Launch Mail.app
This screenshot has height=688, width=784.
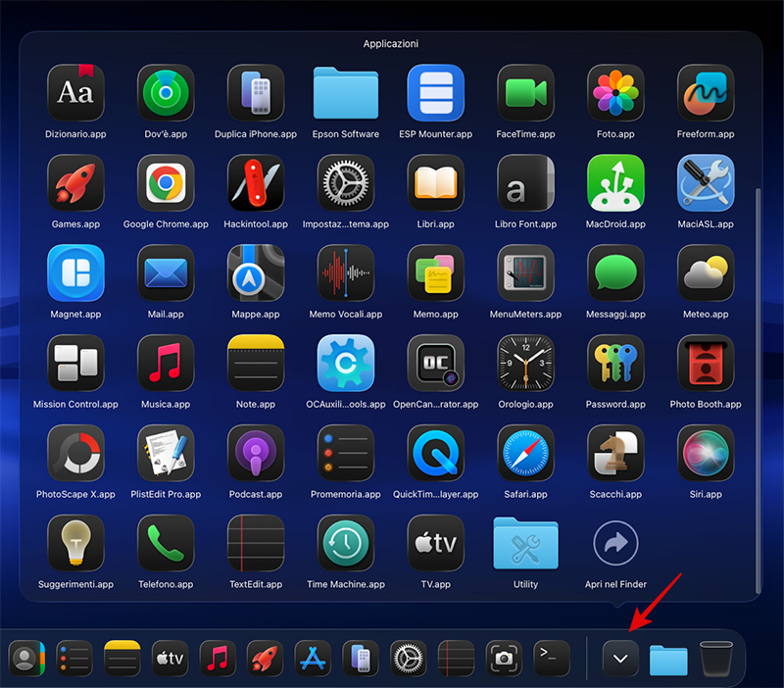[166, 273]
